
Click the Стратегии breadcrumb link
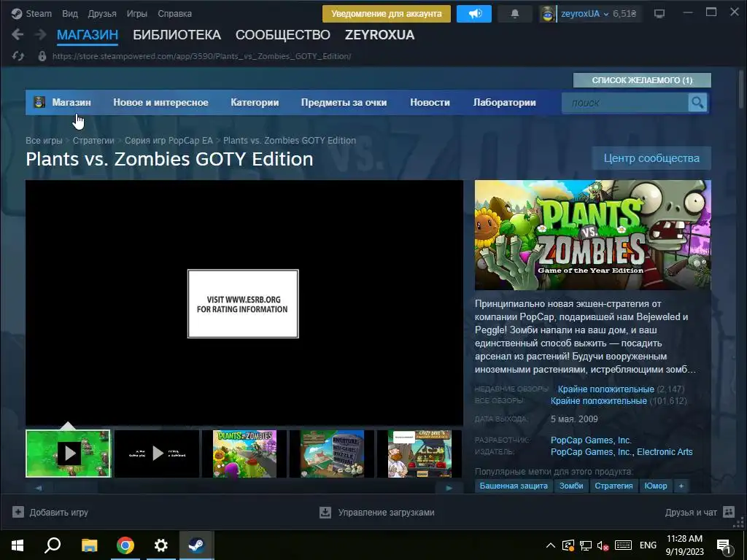[x=93, y=141]
